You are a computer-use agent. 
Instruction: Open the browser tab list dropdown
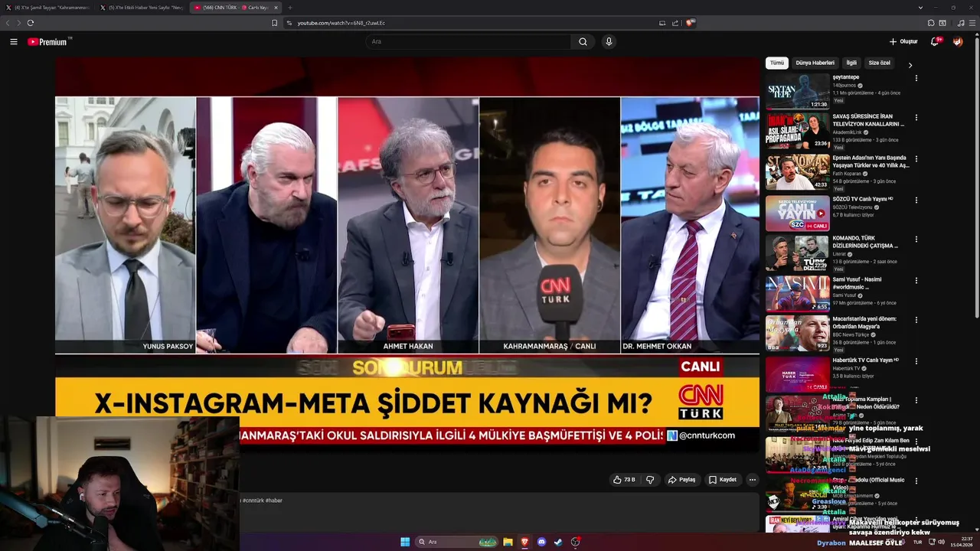(920, 8)
